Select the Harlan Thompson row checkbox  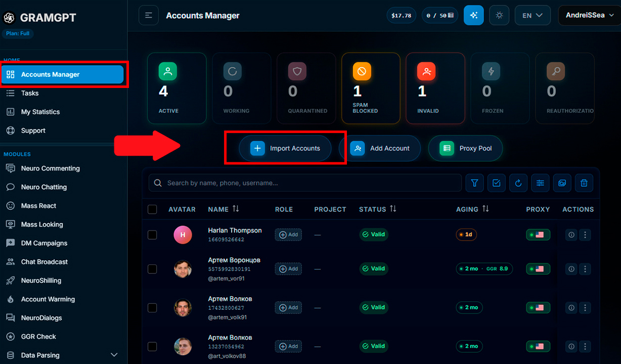152,235
